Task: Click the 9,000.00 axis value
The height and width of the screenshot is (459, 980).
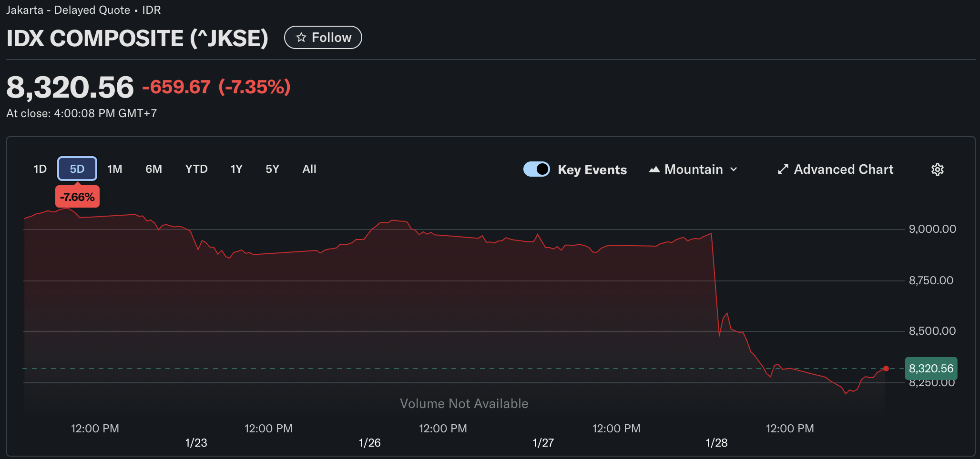Action: pos(932,229)
